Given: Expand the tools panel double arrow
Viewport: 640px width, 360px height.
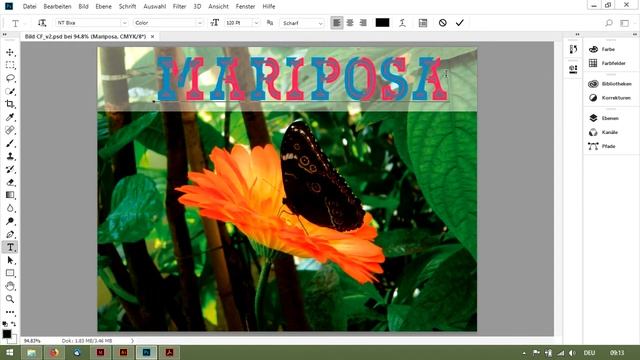Looking at the screenshot, I should coord(5,35).
